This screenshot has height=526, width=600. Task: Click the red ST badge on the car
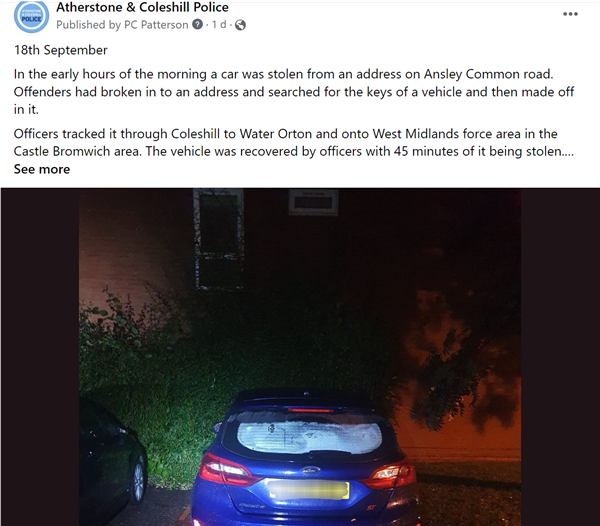coord(372,508)
